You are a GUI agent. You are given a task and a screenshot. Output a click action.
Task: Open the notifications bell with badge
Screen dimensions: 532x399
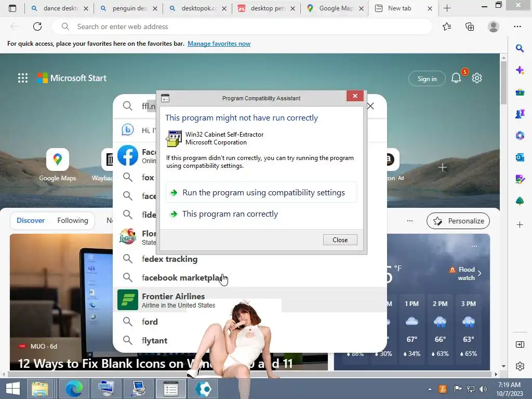(x=456, y=78)
